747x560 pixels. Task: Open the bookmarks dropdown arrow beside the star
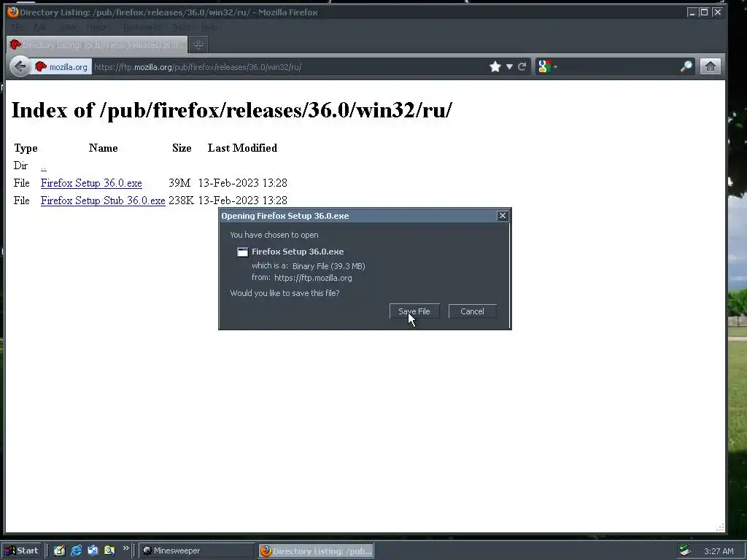pos(509,66)
